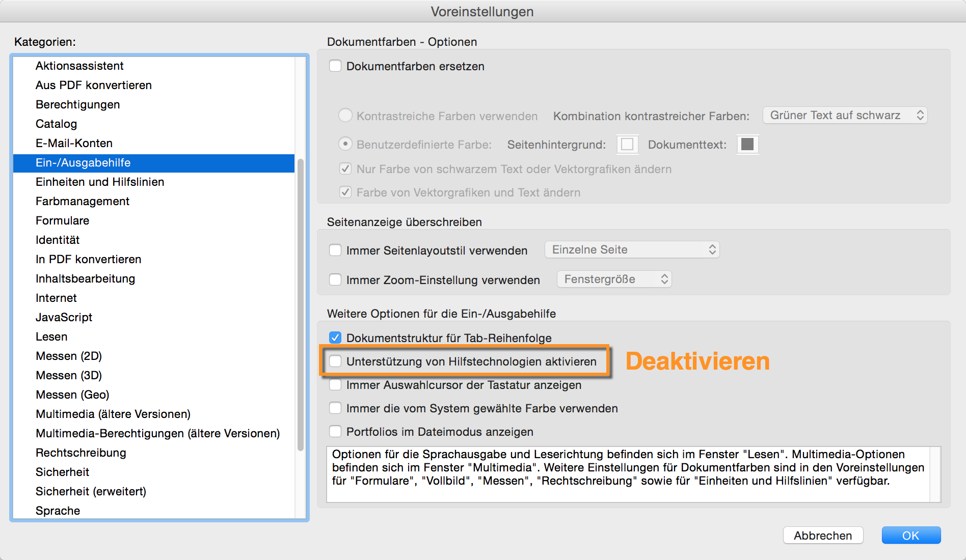
Task: Select Multimedia-Berechtigungen (ältere Versionen) category
Action: point(154,433)
